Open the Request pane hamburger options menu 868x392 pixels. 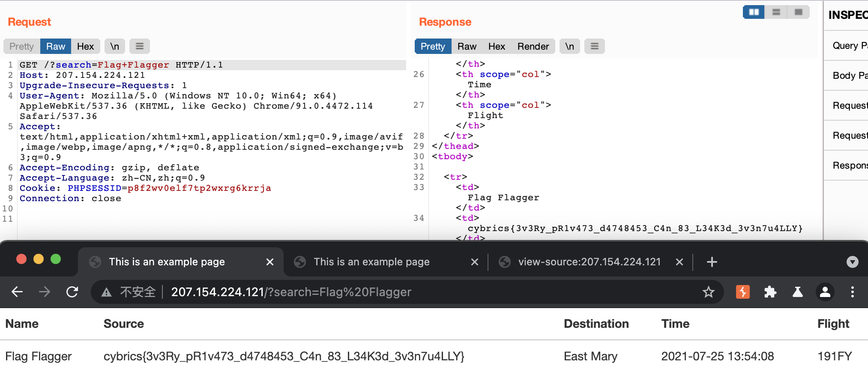140,46
